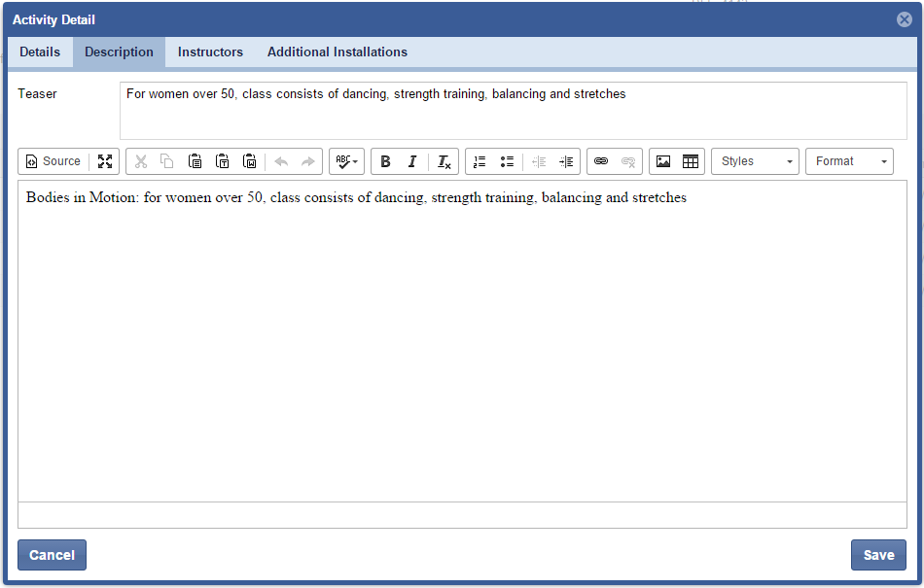Switch to the Instructors tab
This screenshot has width=924, height=588.
coord(210,52)
